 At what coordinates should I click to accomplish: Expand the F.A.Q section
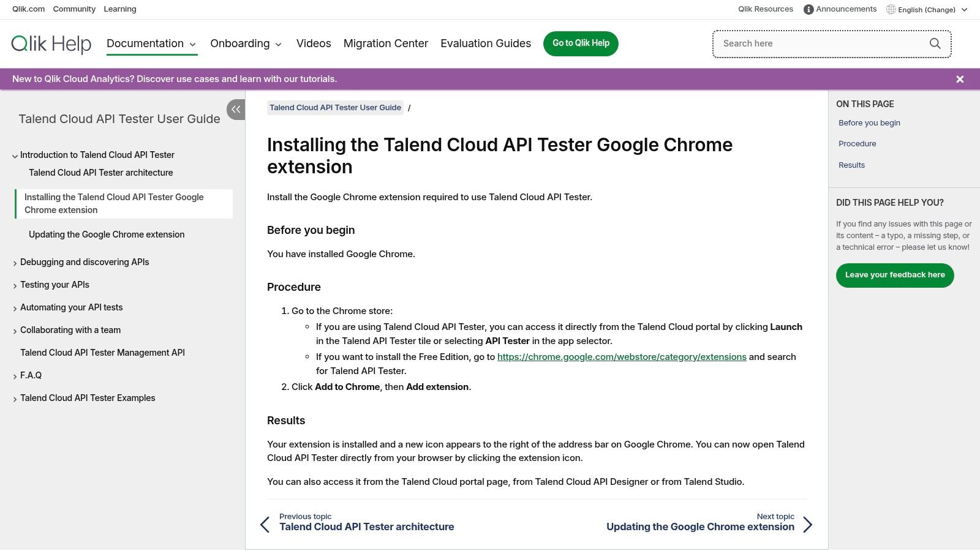[x=14, y=376]
